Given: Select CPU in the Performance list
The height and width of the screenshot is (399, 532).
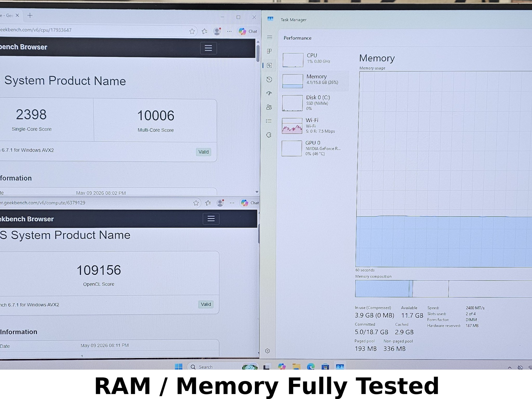Looking at the screenshot, I should [315, 59].
